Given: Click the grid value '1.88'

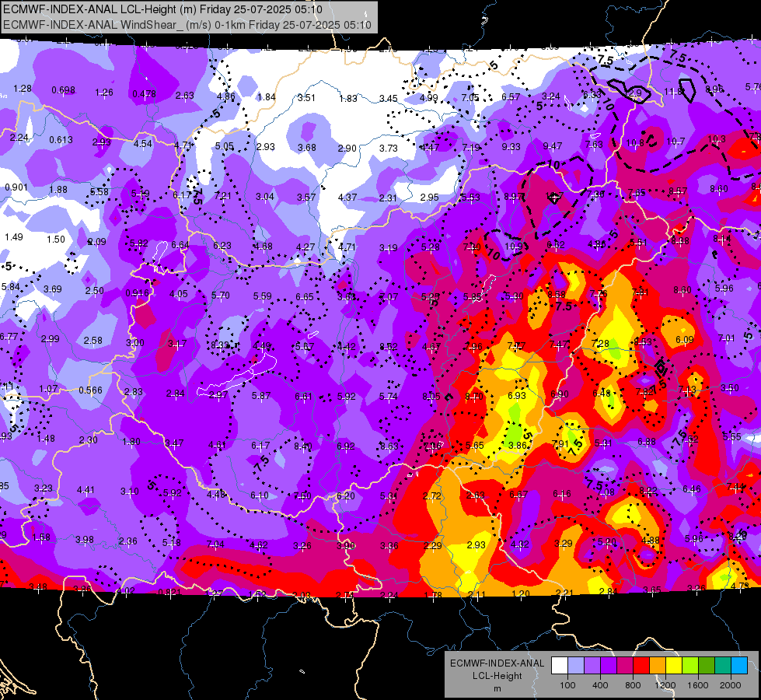Looking at the screenshot, I should (58, 190).
